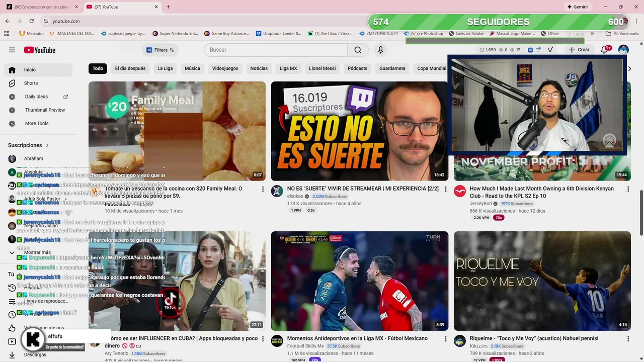This screenshot has width=644, height=362.
Task: Click the vidIQ list icon near Crear
Action: click(x=538, y=50)
